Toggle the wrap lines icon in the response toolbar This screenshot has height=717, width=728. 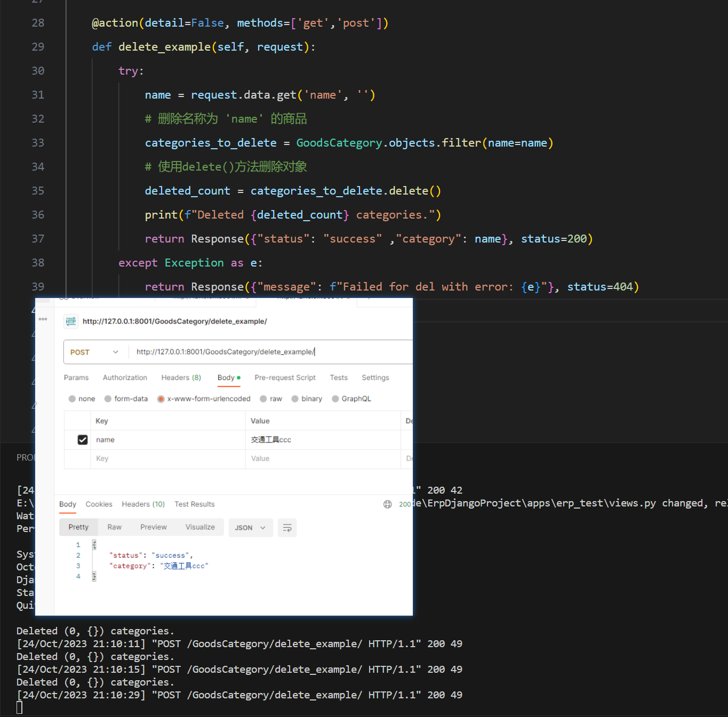tap(287, 528)
